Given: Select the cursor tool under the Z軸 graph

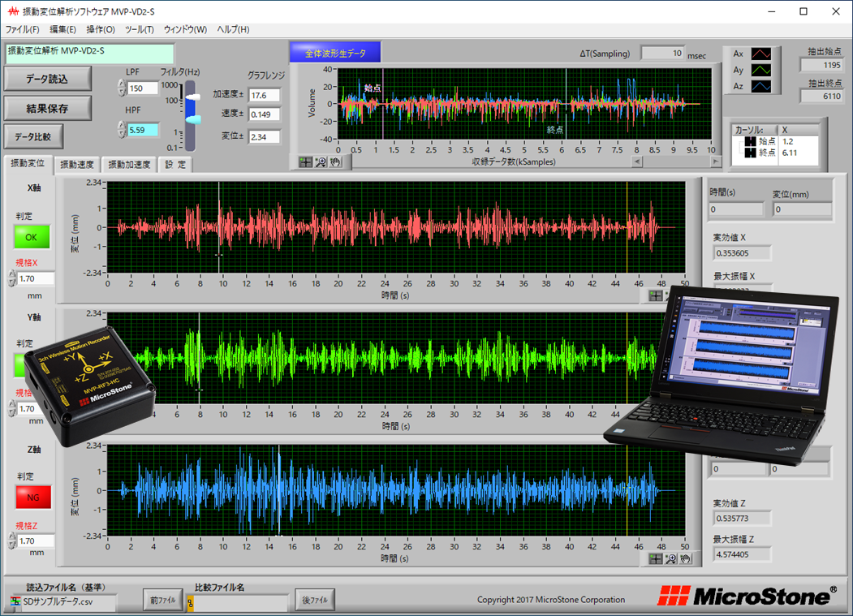Looking at the screenshot, I should 656,559.
